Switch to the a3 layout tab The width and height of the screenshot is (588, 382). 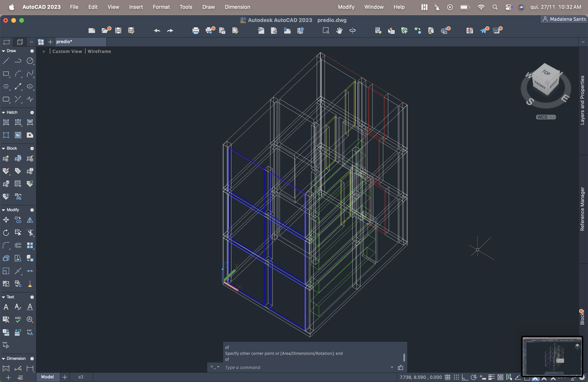point(81,377)
